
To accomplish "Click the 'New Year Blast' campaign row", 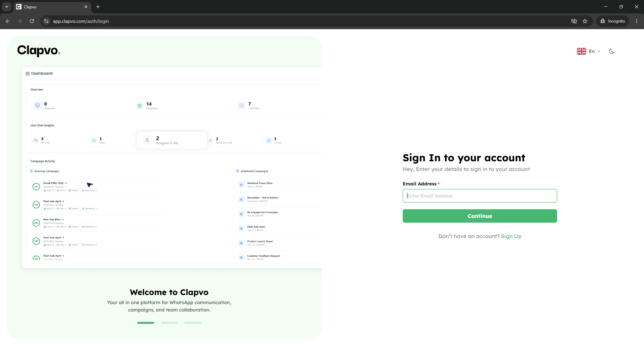I will tap(97, 223).
